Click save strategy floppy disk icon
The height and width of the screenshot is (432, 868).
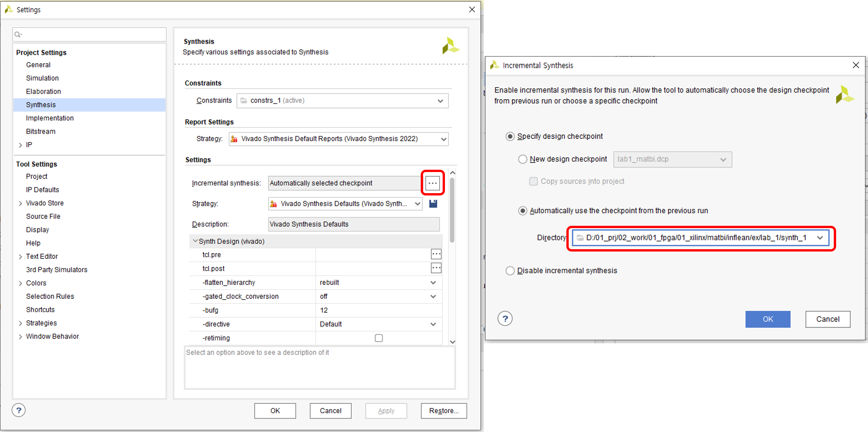coord(433,204)
